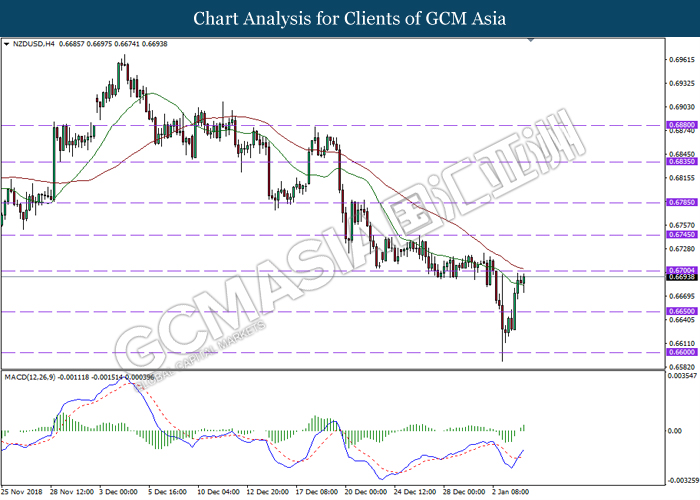The image size is (700, 500).
Task: Select the 0.67450 purple price level label
Action: pos(682,234)
